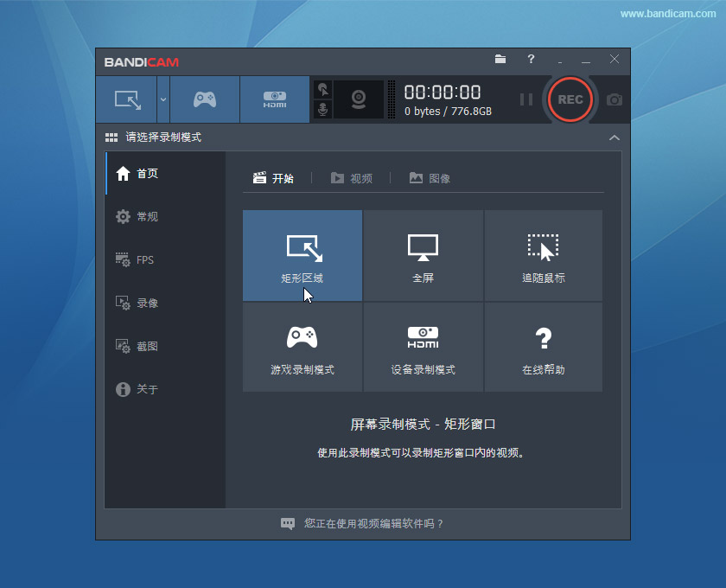
Task: Switch to HDMI device recording mode icon
Action: 274,99
